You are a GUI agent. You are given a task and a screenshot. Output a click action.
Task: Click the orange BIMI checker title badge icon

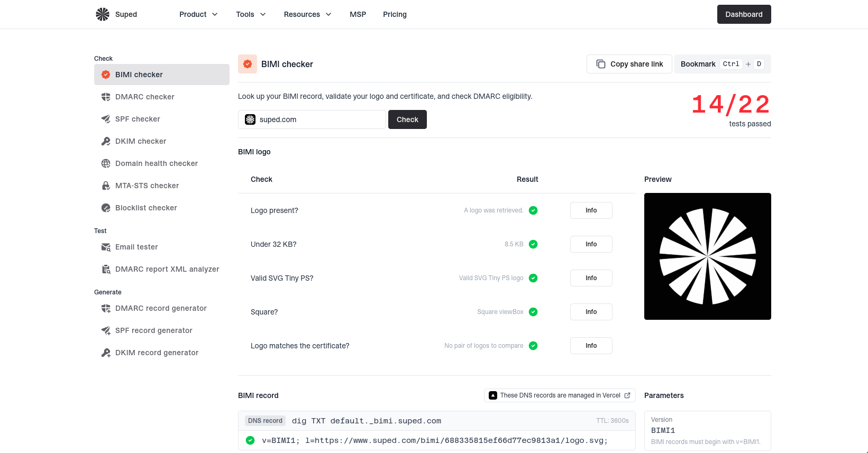click(248, 64)
